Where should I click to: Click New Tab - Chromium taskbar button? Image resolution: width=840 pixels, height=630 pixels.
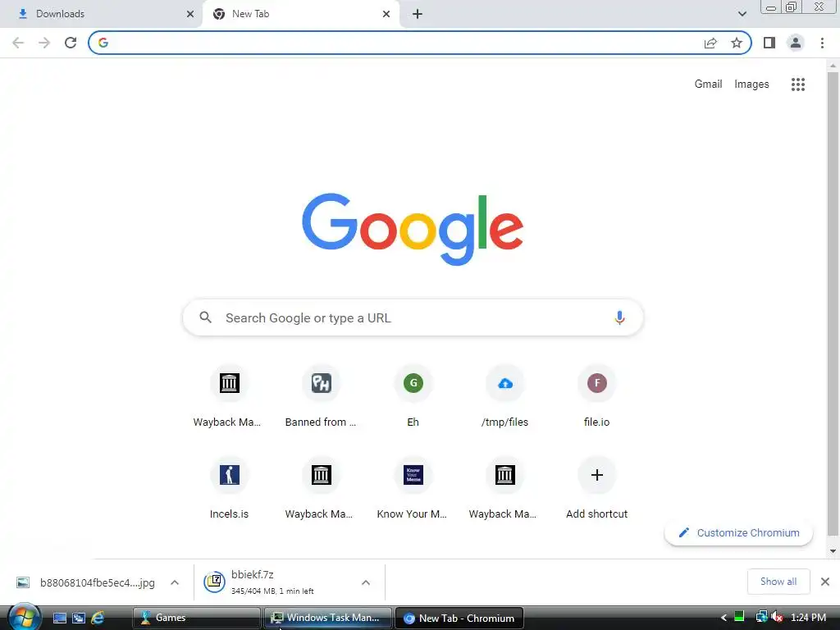click(x=459, y=618)
